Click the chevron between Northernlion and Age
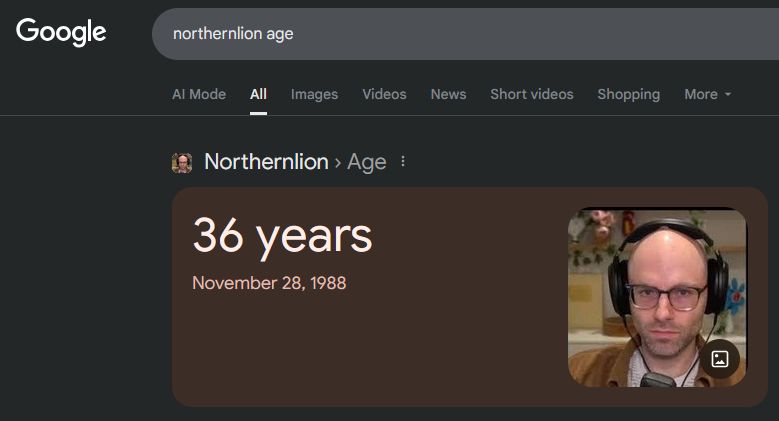Viewport: 779px width, 421px height. (x=338, y=163)
